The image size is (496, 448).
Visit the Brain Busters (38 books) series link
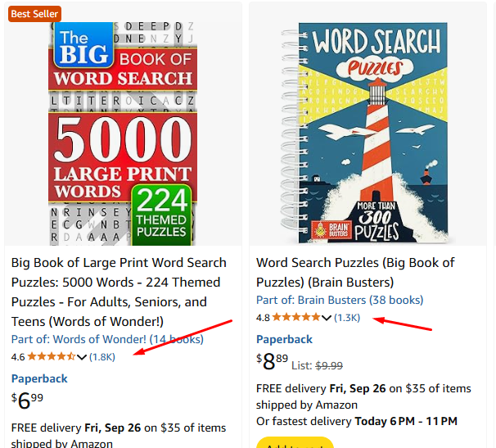coord(340,300)
